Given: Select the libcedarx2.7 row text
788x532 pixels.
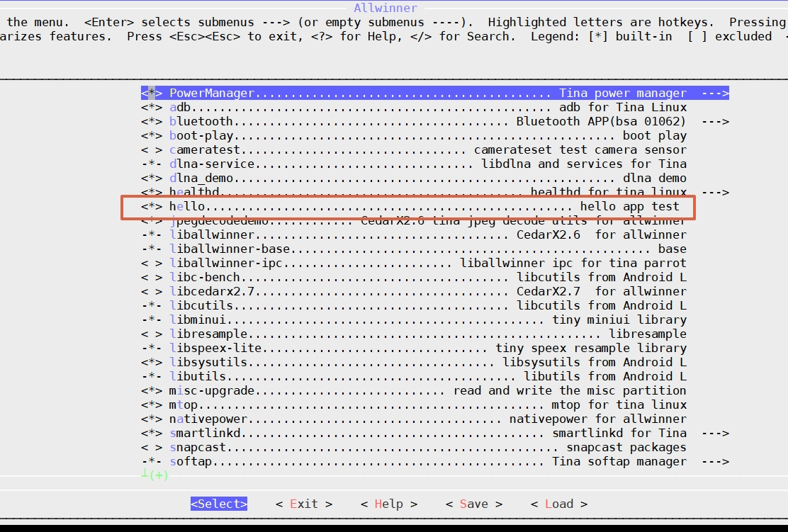Looking at the screenshot, I should point(428,291).
